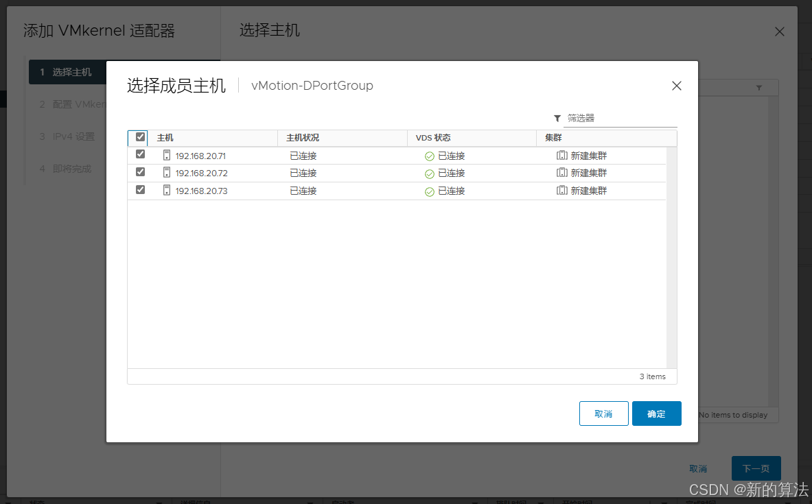Viewport: 812px width, 504px height.
Task: Click 已连接 host status for 192.168.20.72
Action: (303, 173)
